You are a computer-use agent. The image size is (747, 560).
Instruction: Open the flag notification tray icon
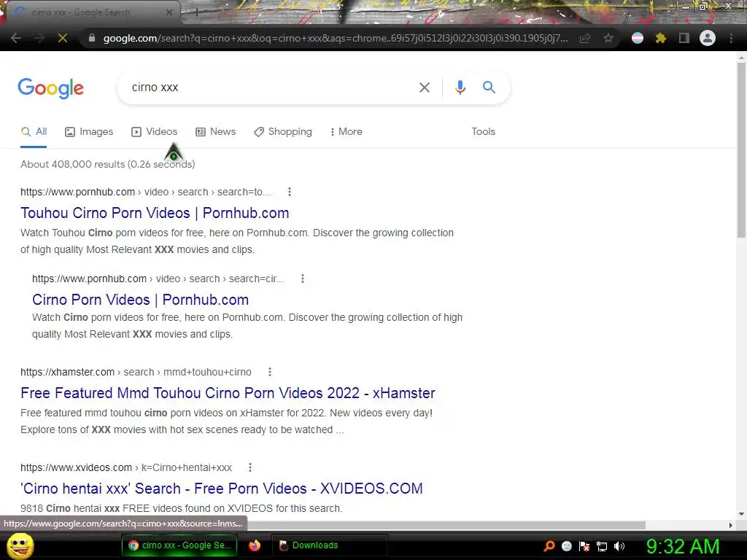coord(584,546)
